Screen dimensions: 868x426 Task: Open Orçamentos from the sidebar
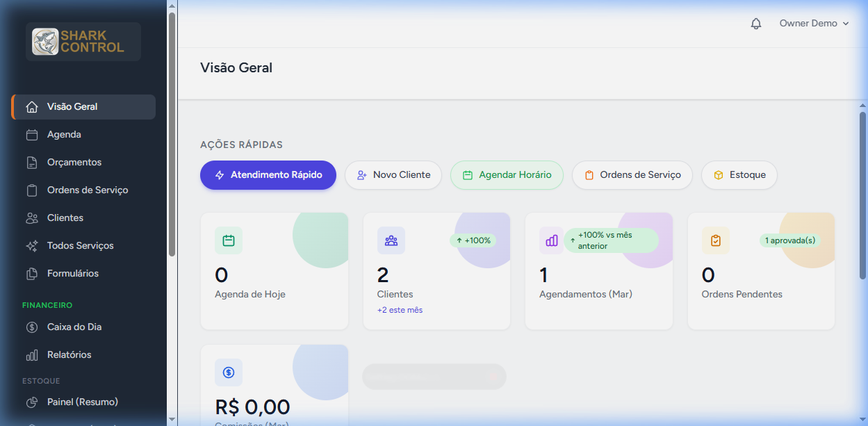click(x=74, y=163)
